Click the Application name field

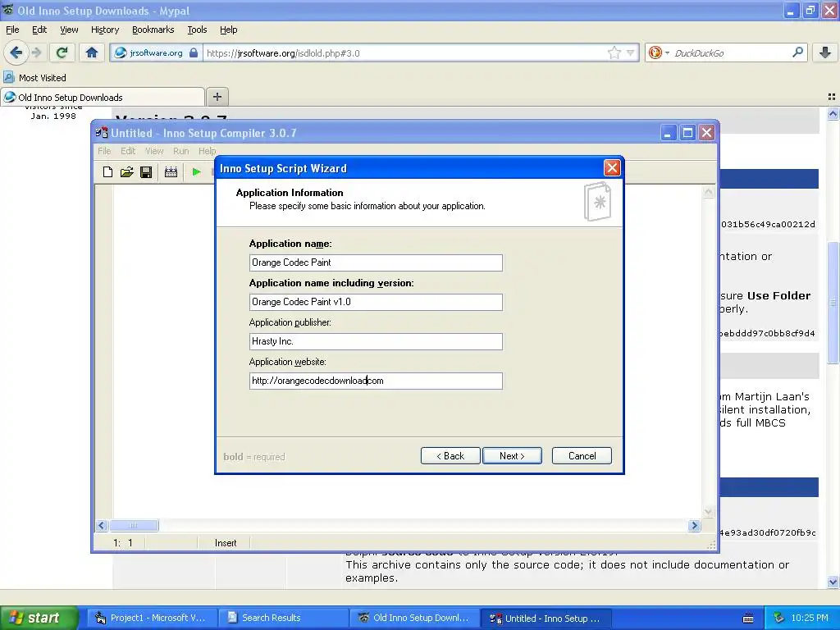point(376,262)
